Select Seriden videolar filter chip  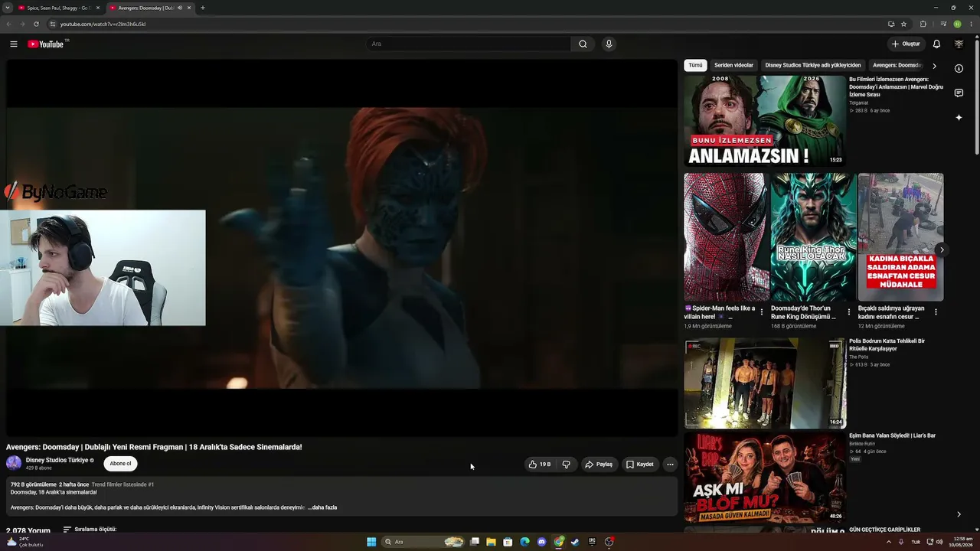tap(733, 65)
